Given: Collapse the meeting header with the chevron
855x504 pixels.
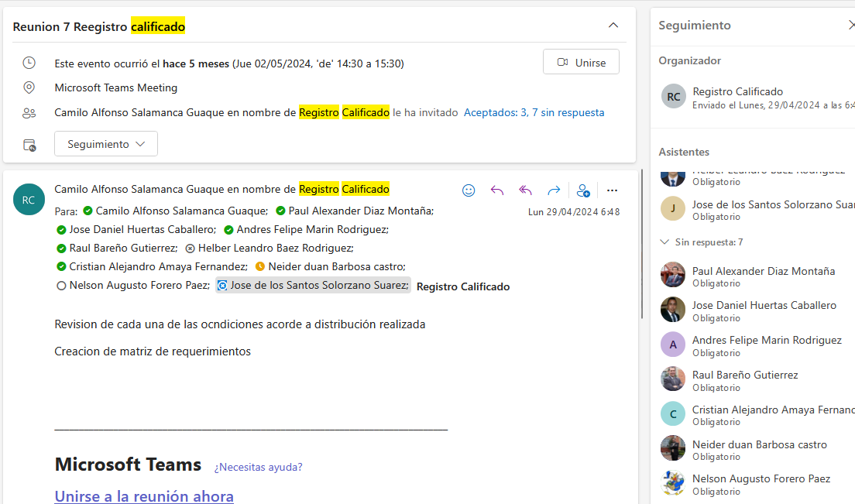Looking at the screenshot, I should [x=613, y=26].
